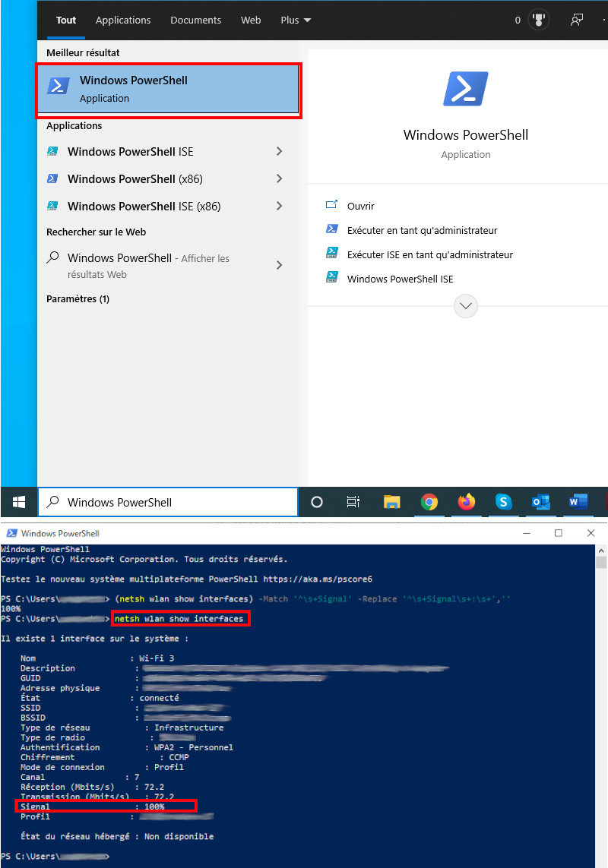608x868 pixels.
Task: Open the Paramètres (1) section
Action: pos(78,299)
